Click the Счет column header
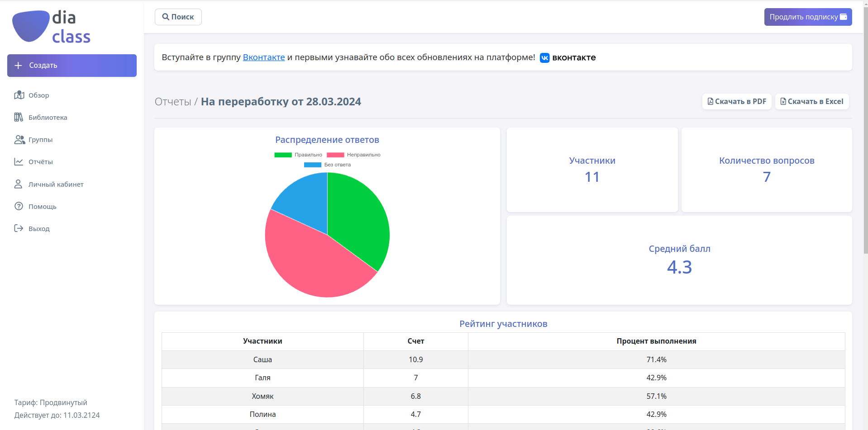The width and height of the screenshot is (868, 430). (416, 341)
